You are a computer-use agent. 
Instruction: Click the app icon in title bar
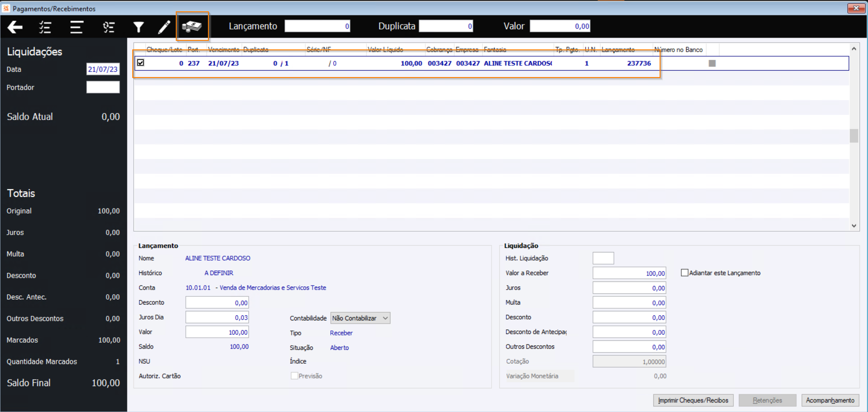pyautogui.click(x=6, y=8)
